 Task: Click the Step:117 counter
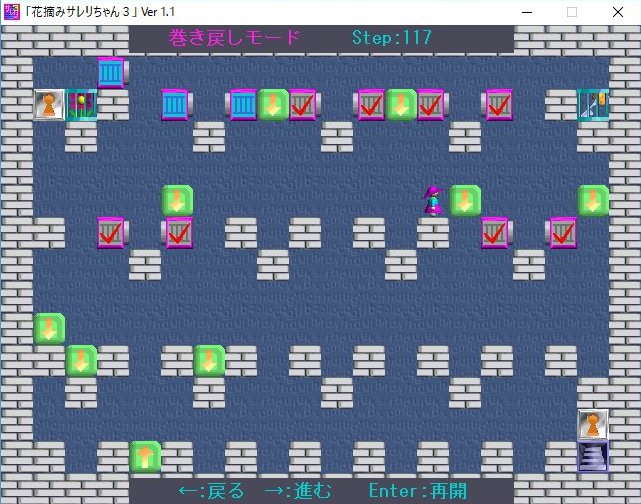pos(392,38)
